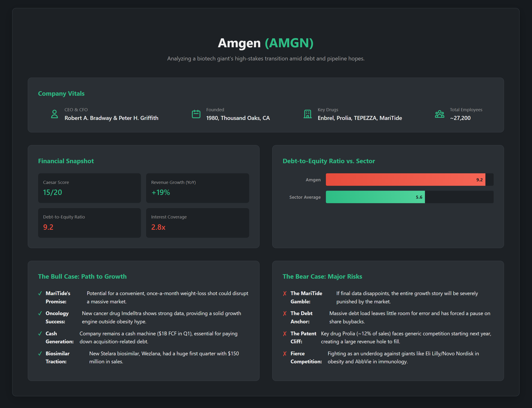
Task: Click the once-a-month weight-loss shot description
Action: [168, 297]
